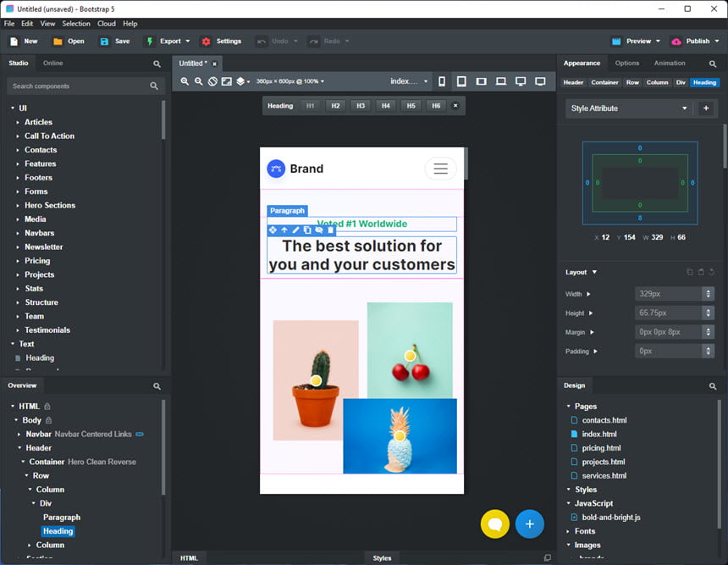The height and width of the screenshot is (565, 728).
Task: Open contacts.html page
Action: click(x=604, y=420)
